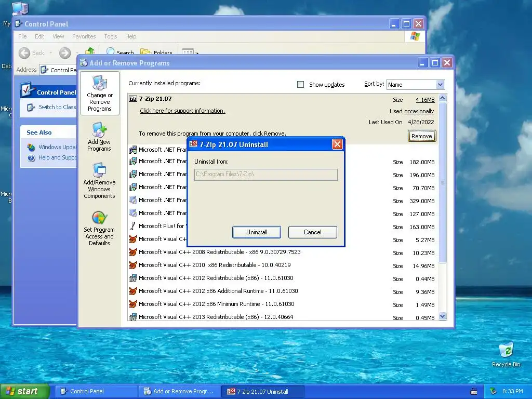Switch to Control Panel taskbar button
The width and height of the screenshot is (532, 399).
(x=97, y=391)
